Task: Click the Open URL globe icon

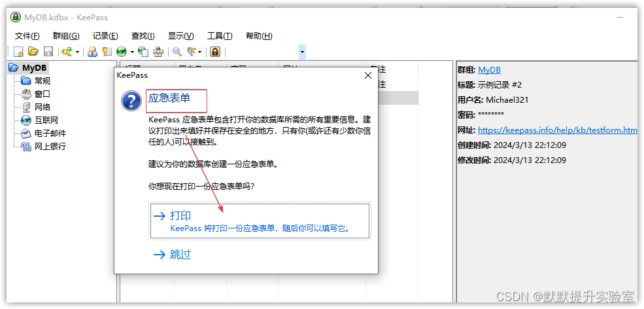Action: (x=122, y=52)
